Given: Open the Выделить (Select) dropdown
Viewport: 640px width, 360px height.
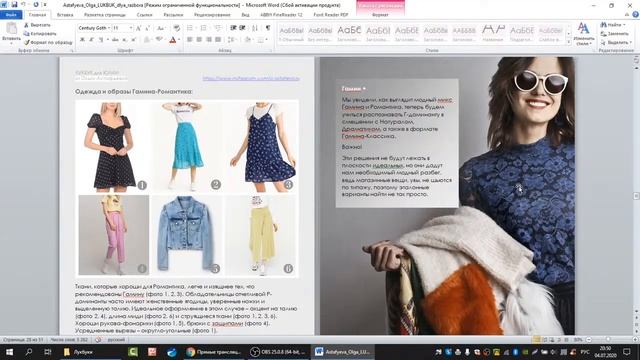Looking at the screenshot, I should click(x=616, y=42).
